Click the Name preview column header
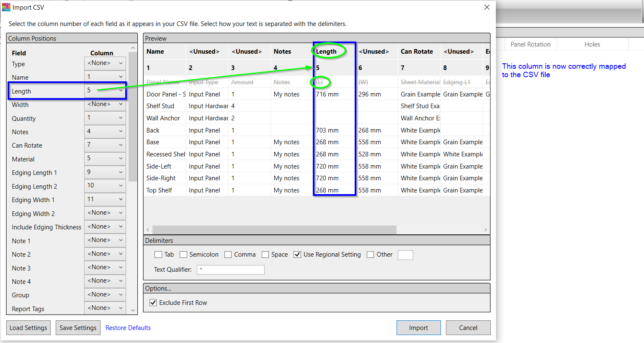Viewport: 644px width, 343px height. [165, 52]
